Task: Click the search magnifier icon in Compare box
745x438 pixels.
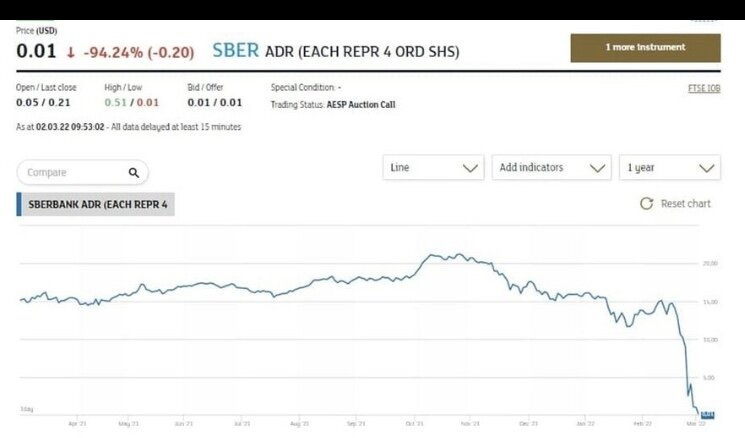Action: tap(134, 173)
